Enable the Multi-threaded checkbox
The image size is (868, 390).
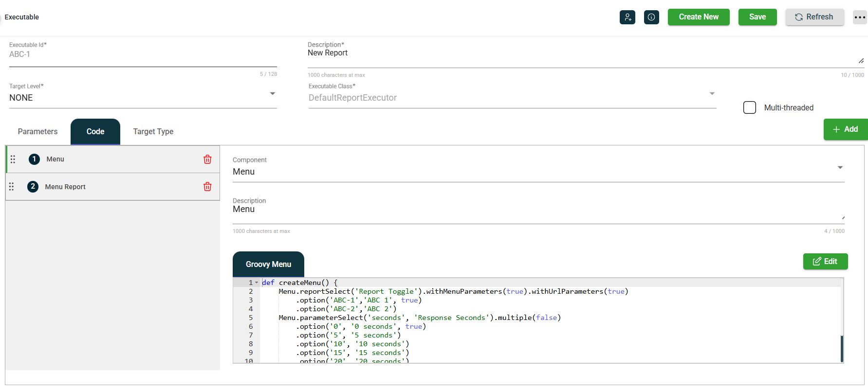click(x=750, y=107)
